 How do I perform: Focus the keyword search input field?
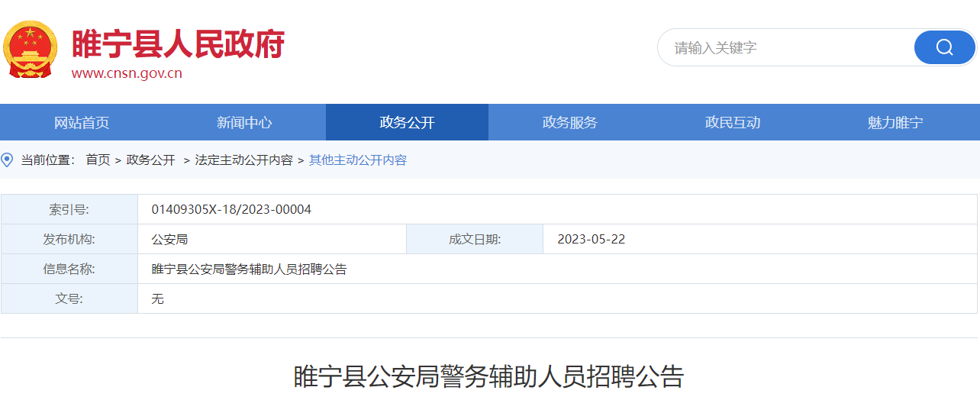[786, 47]
